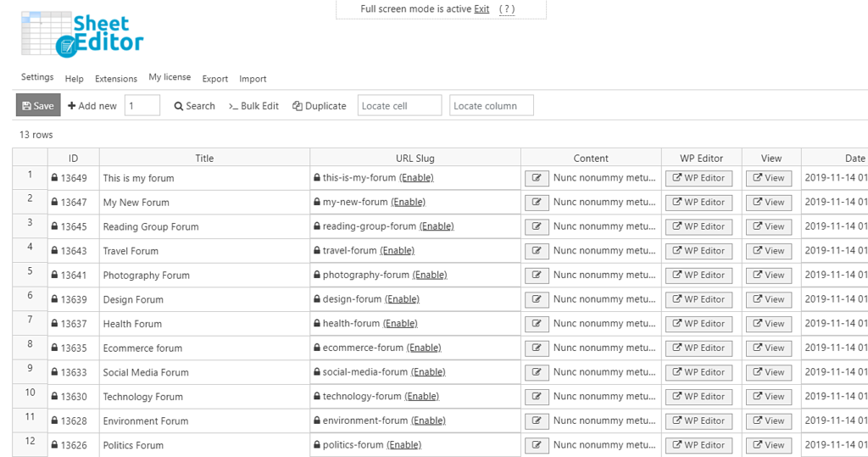Viewport: 868px width, 457px height.
Task: Select the Title column header
Action: click(x=204, y=158)
